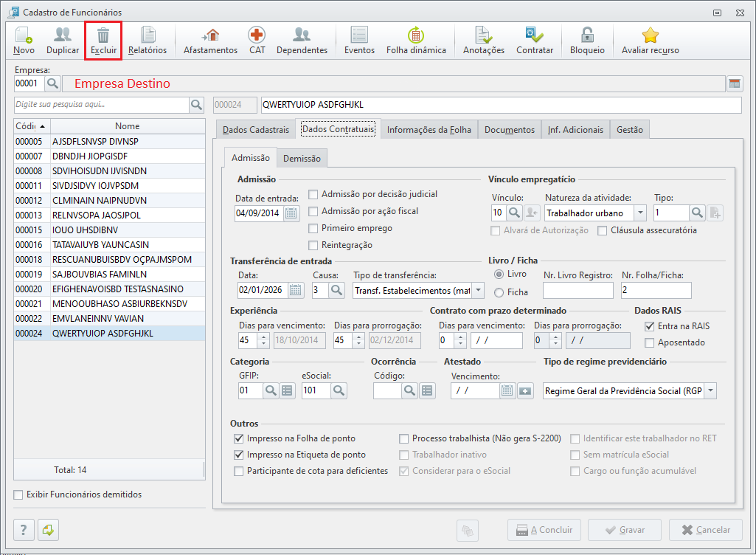This screenshot has height=555, width=756.
Task: Switch to the Informações da Folha tab
Action: coord(429,129)
